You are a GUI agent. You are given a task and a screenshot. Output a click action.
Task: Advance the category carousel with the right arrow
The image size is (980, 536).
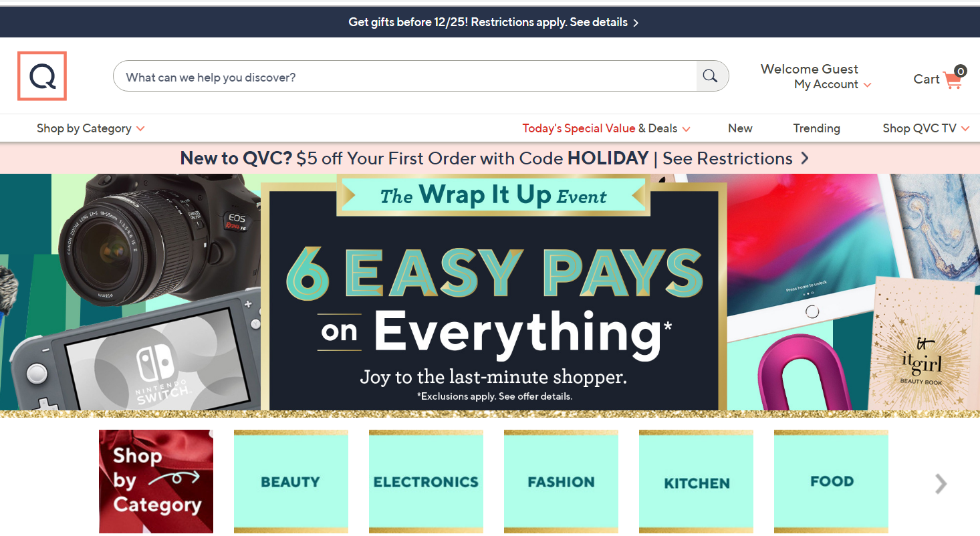pos(941,483)
